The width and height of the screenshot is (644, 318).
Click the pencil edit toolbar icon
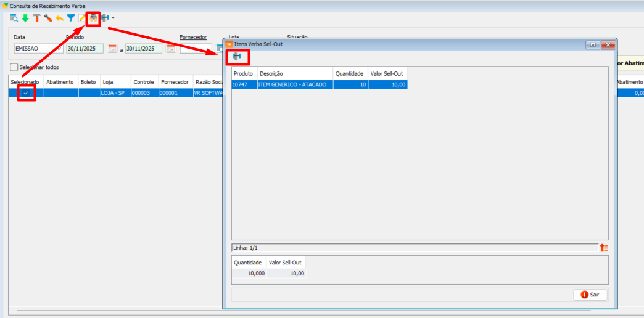tap(82, 18)
